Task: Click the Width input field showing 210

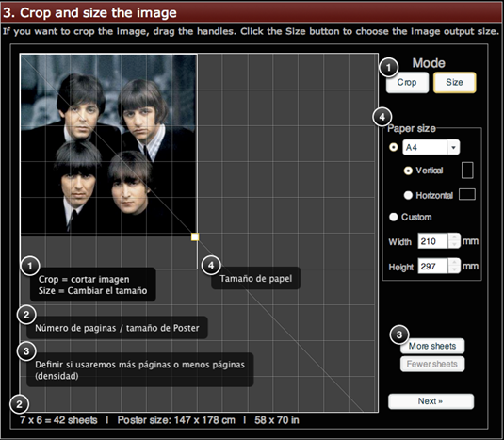Action: tap(432, 241)
